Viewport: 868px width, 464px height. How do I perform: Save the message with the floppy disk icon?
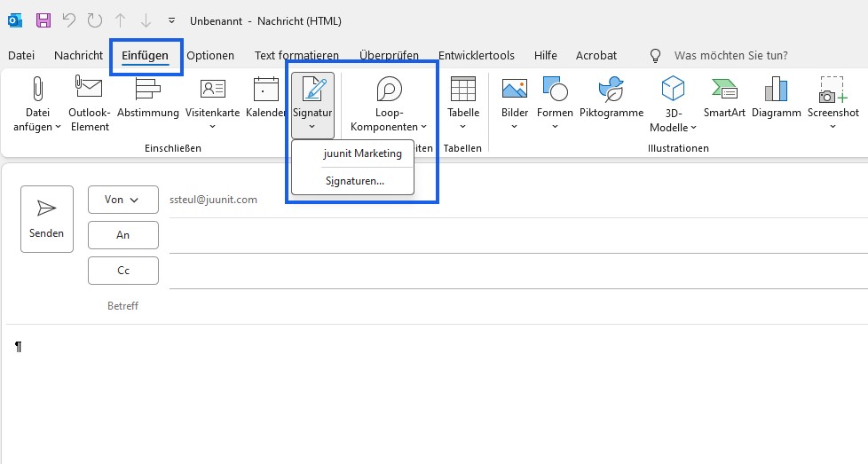[x=43, y=21]
